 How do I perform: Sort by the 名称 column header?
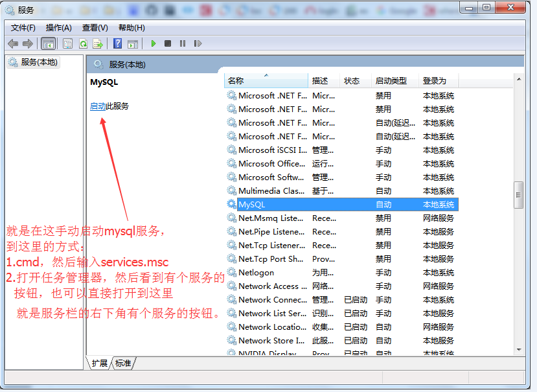266,81
